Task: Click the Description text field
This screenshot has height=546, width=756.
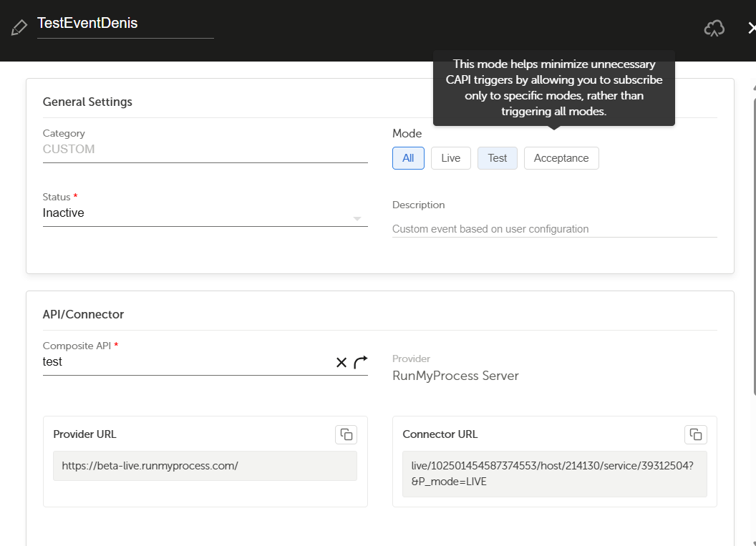Action: 554,229
